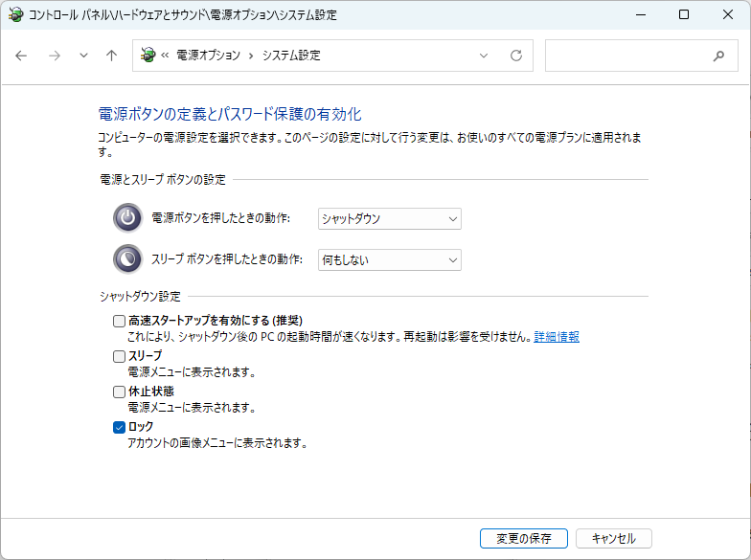Uncheck the ロック checkbox
Image resolution: width=751 pixels, height=560 pixels.
pos(120,427)
